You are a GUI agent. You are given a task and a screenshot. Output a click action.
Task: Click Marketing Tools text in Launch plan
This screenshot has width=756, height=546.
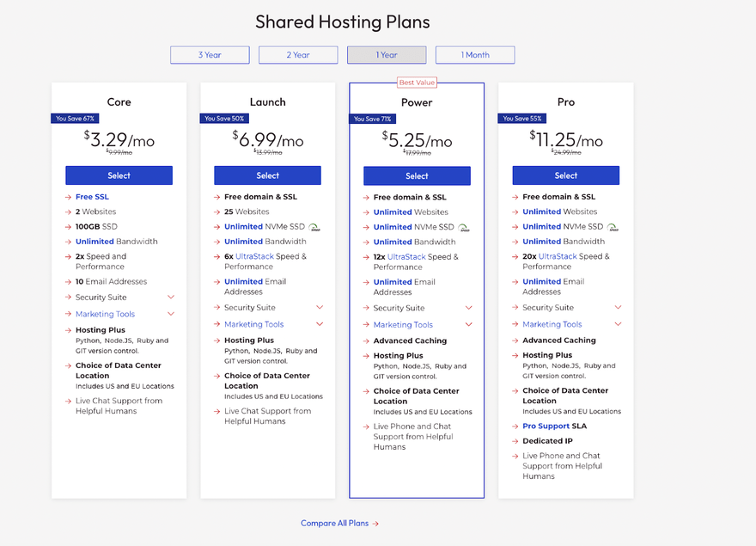pos(254,324)
